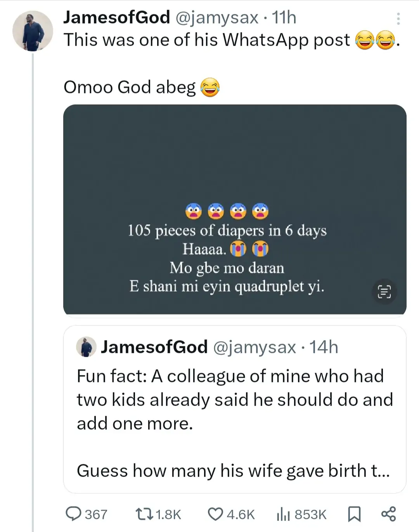Open view analytics bar chart icon
This screenshot has height=532, width=419.
tap(283, 514)
